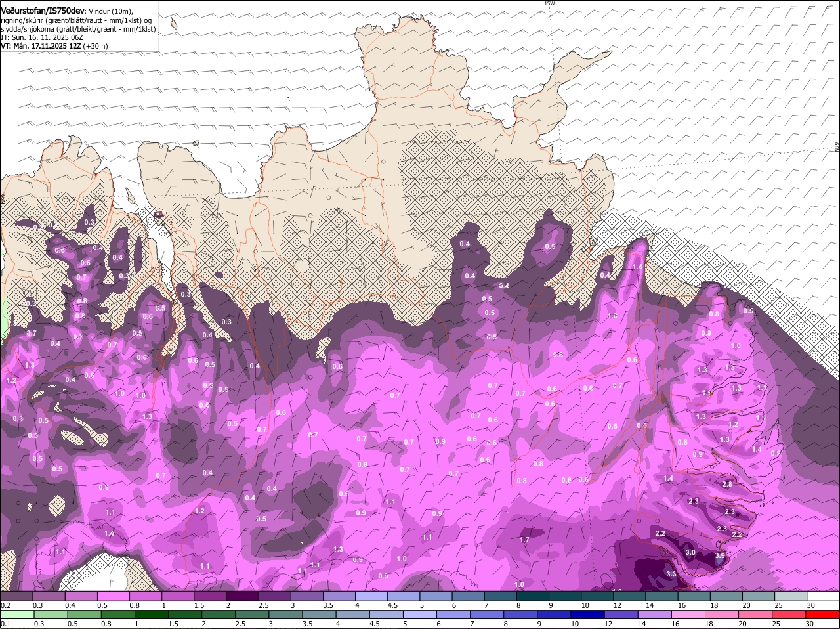This screenshot has height=629, width=840.
Task: Click the top legend swatch between 20 and 25
Action: [758, 596]
